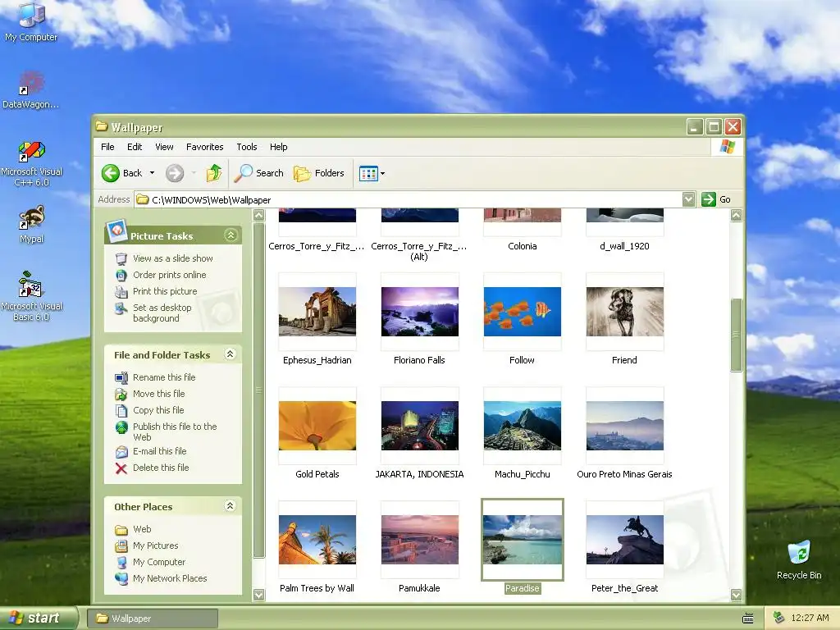Select the JAKARTA, INDONESIA thumbnail

pos(419,426)
